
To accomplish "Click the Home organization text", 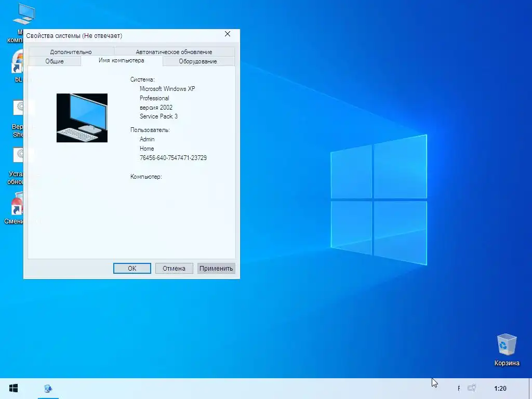I will [147, 149].
